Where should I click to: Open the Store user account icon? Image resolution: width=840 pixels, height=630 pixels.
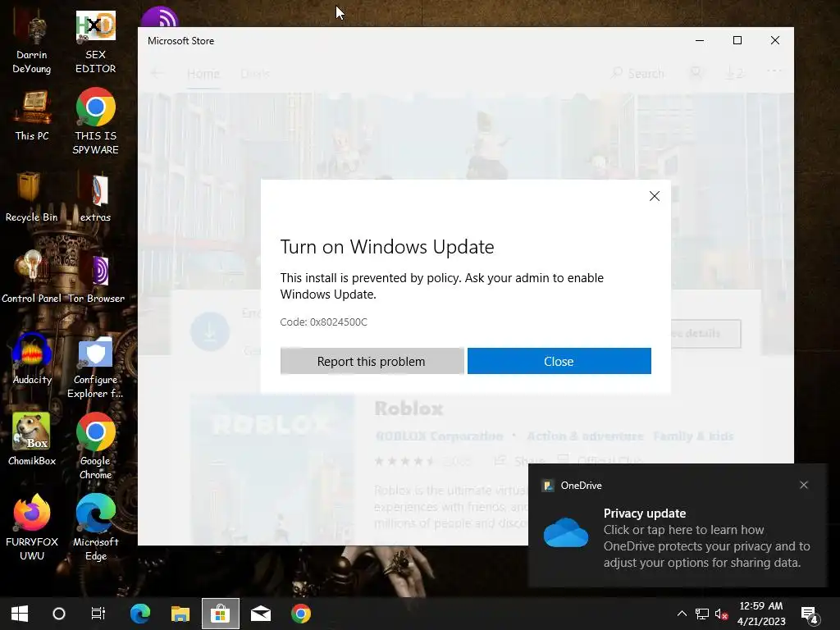point(696,72)
